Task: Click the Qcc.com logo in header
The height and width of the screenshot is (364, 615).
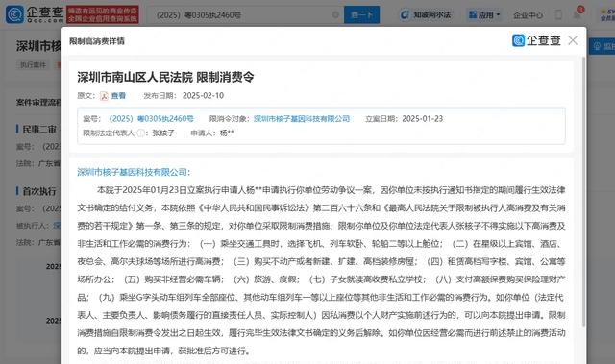Action: (x=35, y=14)
